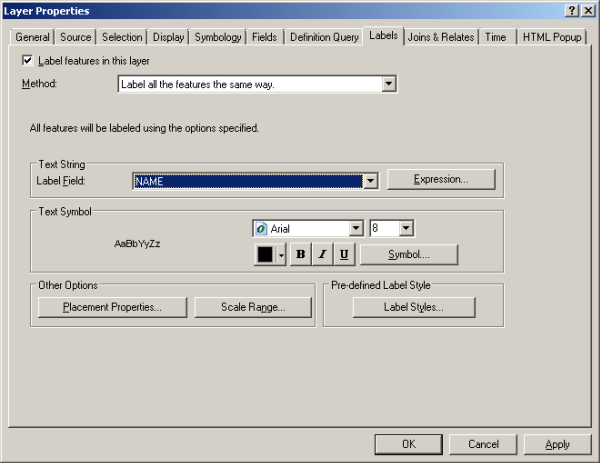
Task: Expand the Label Field NAME dropdown
Action: pos(370,181)
